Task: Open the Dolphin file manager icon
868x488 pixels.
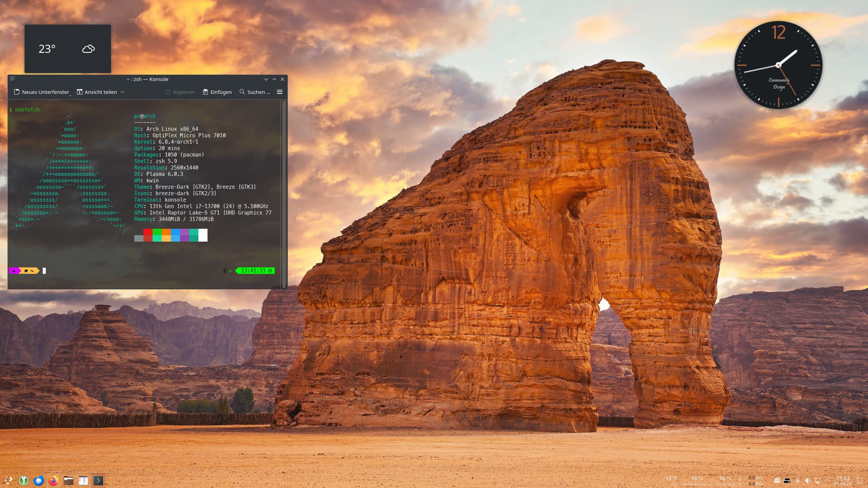Action: (x=68, y=480)
